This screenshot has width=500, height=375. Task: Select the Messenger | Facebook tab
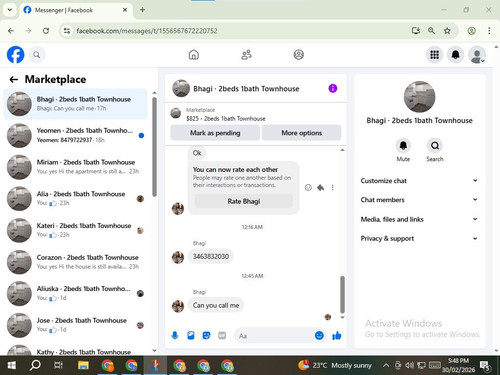75,10
